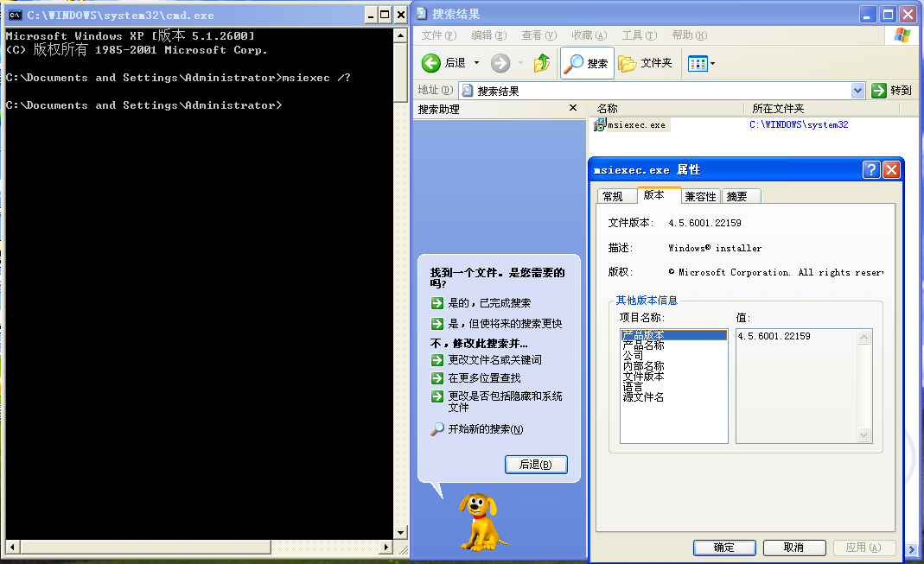Click cmd window horizontal scroll left arrow
This screenshot has height=564, width=924.
point(12,548)
